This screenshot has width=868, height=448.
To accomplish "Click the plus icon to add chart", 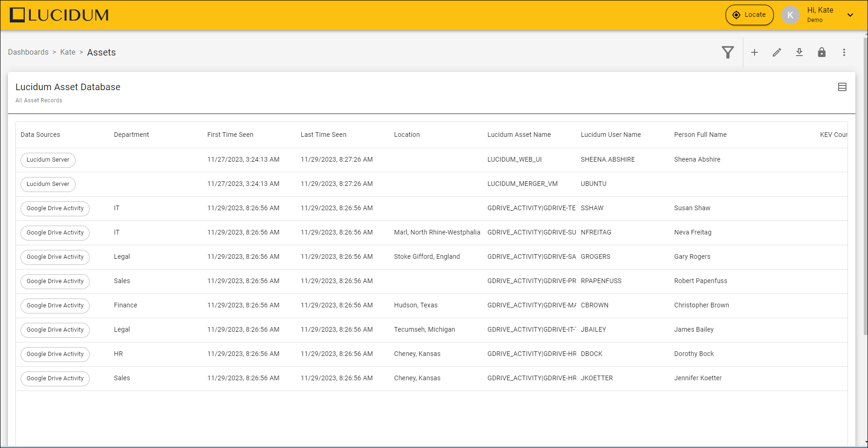I will 755,52.
